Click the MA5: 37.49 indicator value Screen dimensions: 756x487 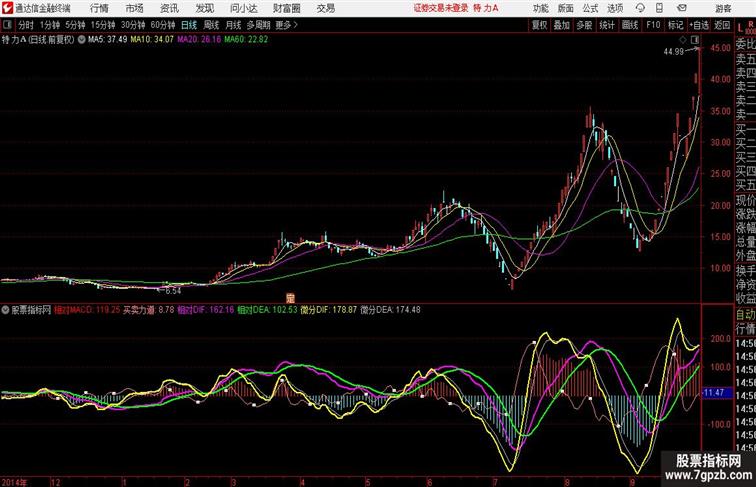[x=108, y=40]
